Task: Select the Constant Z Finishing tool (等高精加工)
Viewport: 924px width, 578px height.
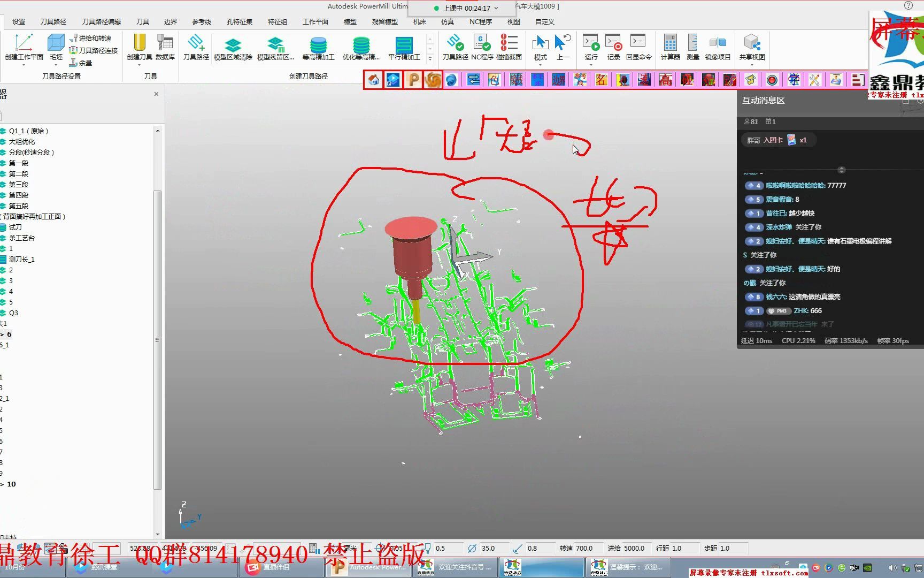Action: coord(318,48)
